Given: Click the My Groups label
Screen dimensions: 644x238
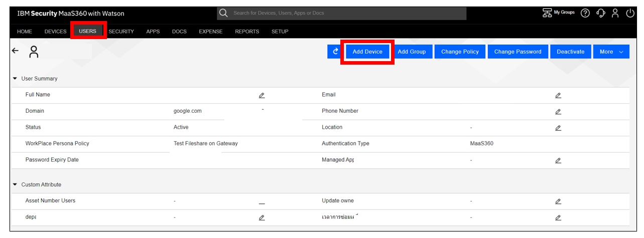Looking at the screenshot, I should point(564,13).
